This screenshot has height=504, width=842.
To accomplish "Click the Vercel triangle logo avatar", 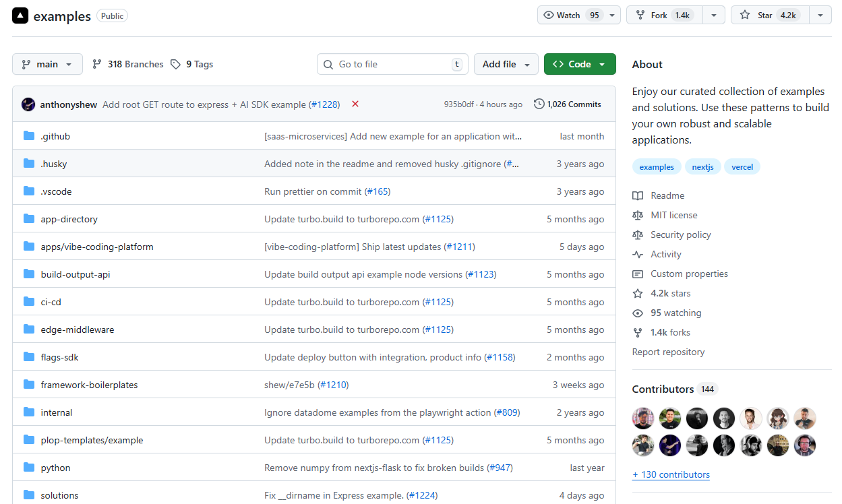I will click(x=20, y=15).
